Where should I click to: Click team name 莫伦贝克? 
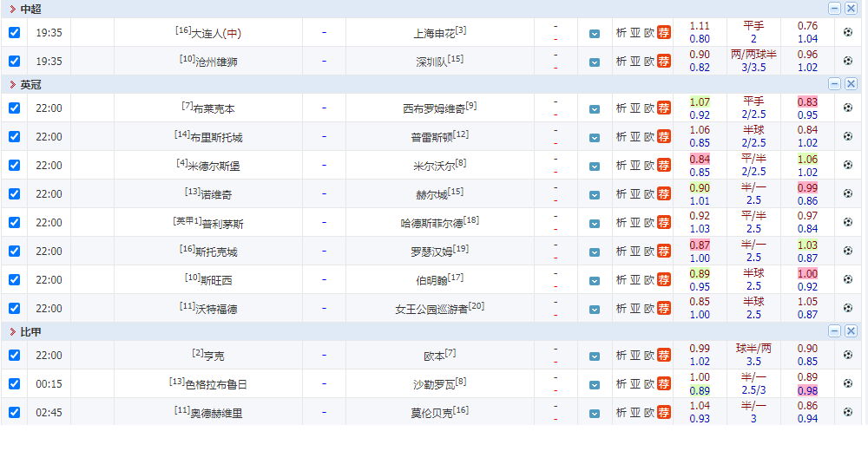coord(431,414)
